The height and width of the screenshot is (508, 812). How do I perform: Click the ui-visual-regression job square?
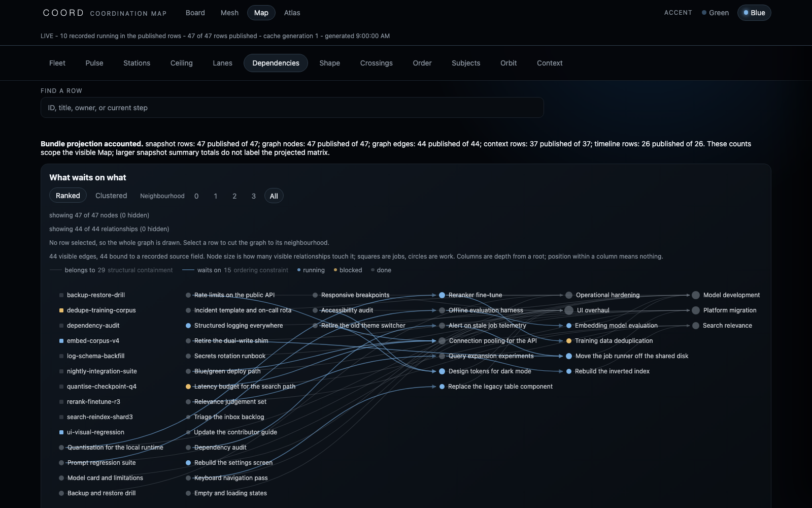(x=61, y=432)
